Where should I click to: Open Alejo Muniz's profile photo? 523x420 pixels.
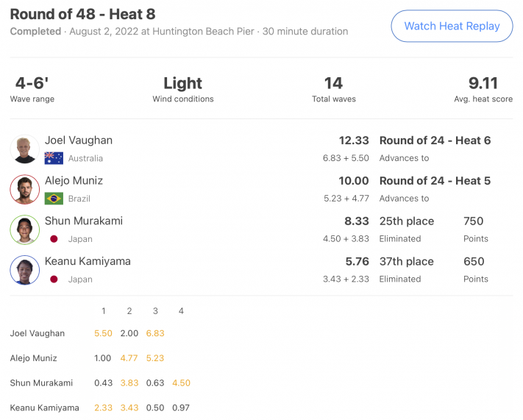point(25,190)
